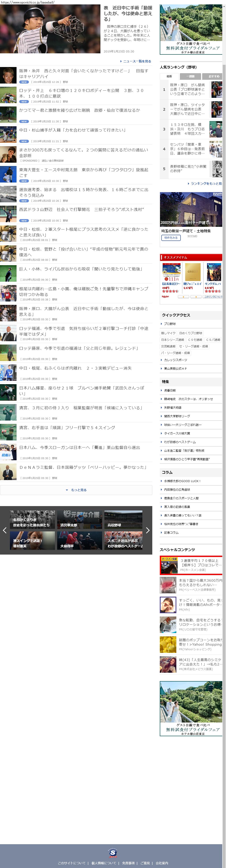Click the Sponichi logo in footer

point(113,853)
